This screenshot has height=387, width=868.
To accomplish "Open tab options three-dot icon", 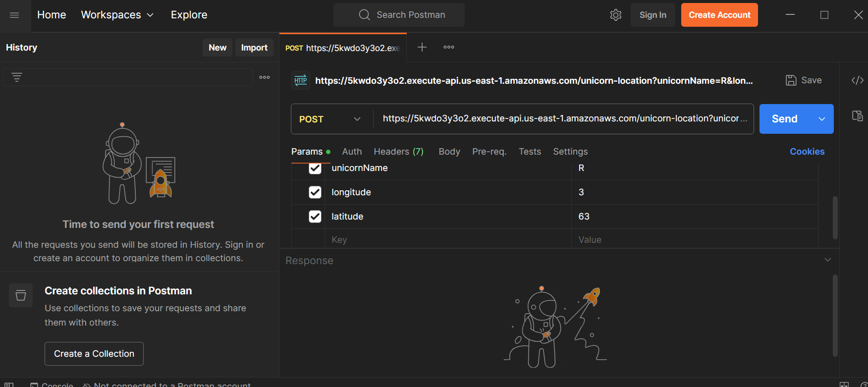I will (x=449, y=47).
